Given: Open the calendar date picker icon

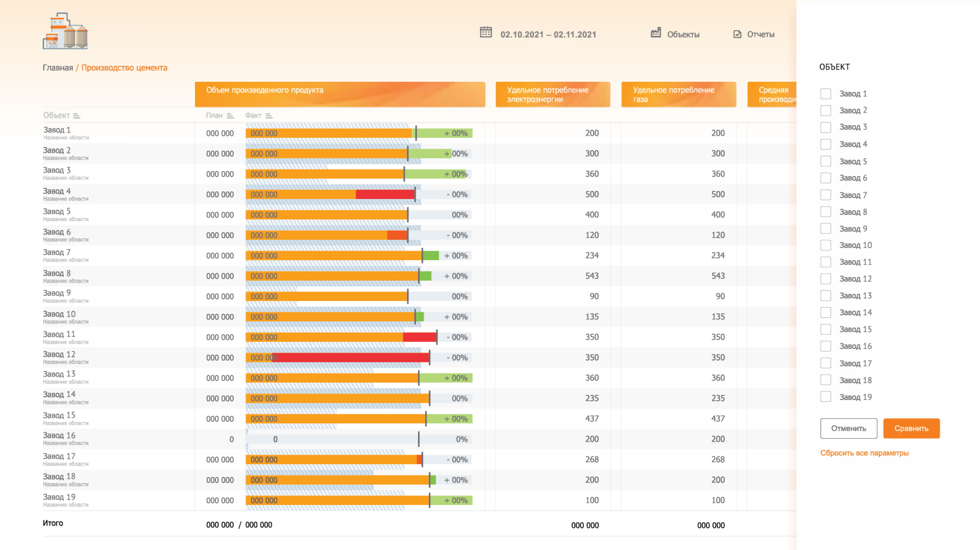Looking at the screenshot, I should [x=486, y=32].
